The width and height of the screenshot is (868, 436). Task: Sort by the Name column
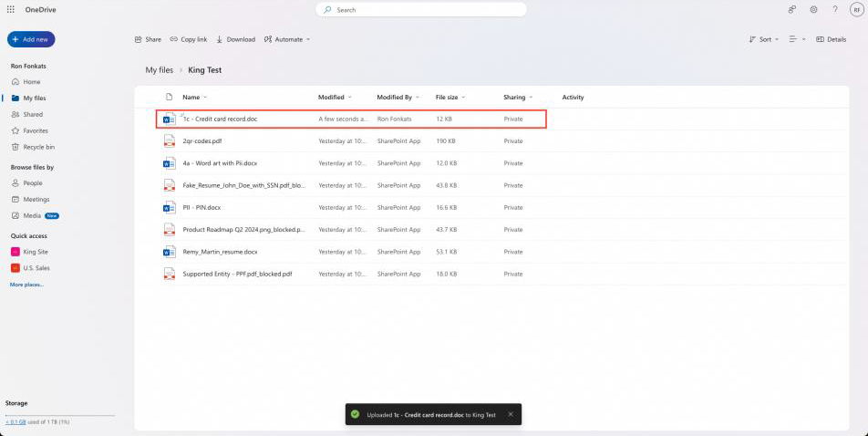pos(194,97)
